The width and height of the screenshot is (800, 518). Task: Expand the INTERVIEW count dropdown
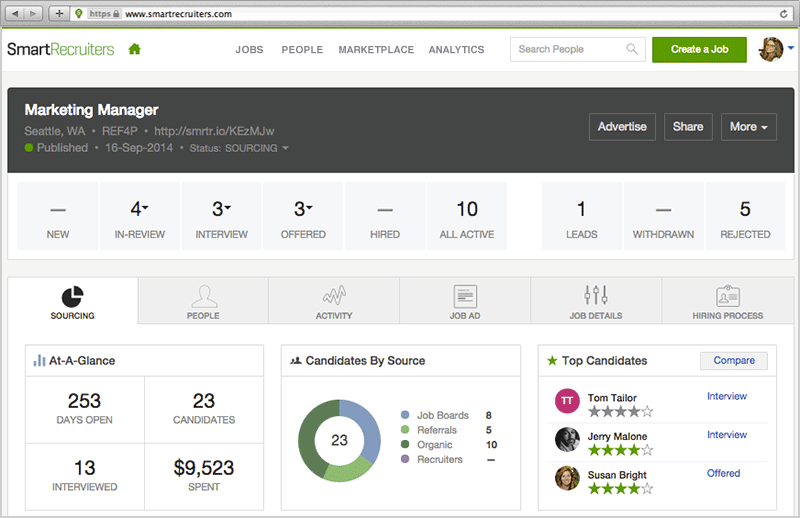point(228,207)
